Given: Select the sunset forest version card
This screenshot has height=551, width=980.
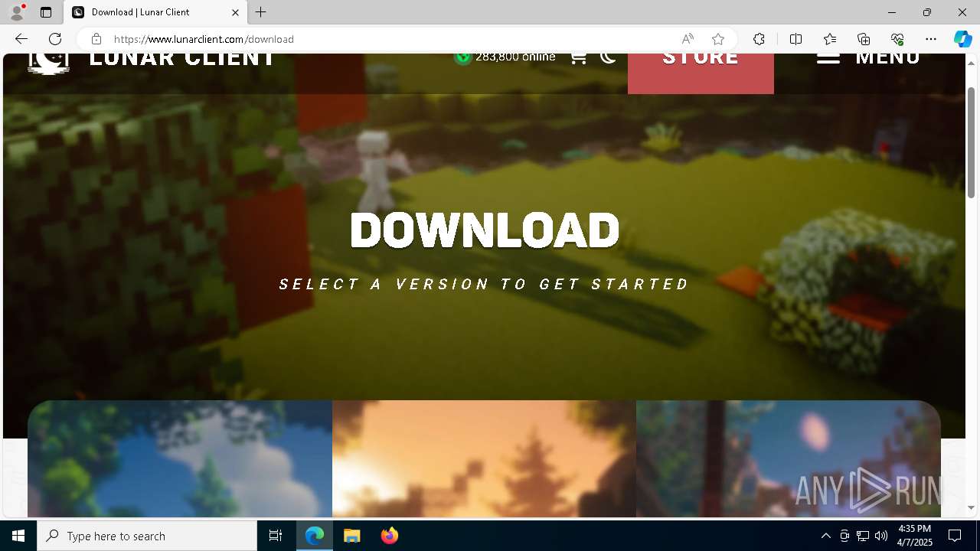Looking at the screenshot, I should click(x=484, y=458).
